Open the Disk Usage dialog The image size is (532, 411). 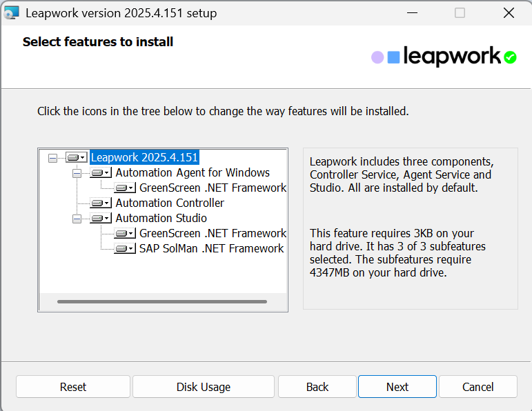coord(204,387)
